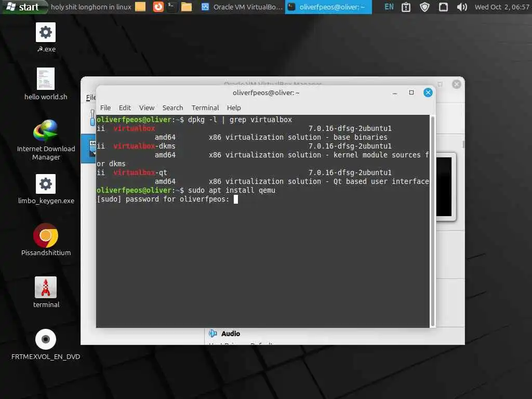Image resolution: width=532 pixels, height=399 pixels.
Task: Open the volume speaker tray icon
Action: click(462, 7)
